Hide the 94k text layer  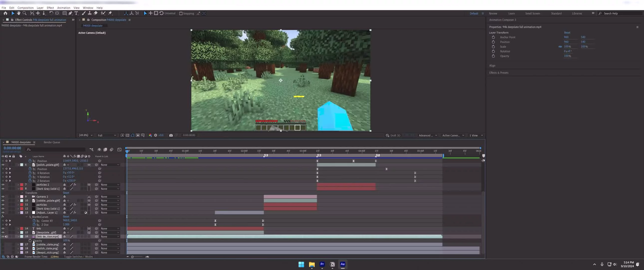[x=3, y=228]
